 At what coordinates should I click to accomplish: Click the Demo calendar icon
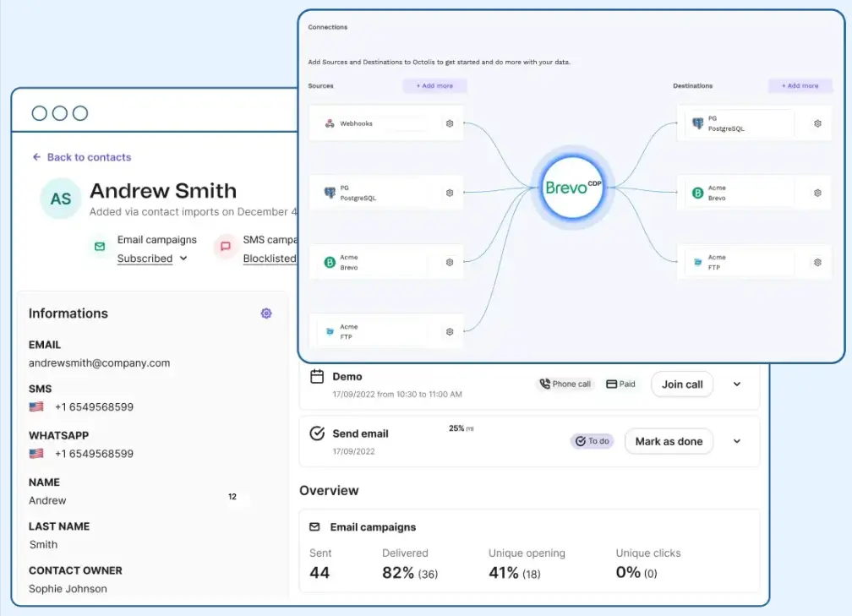[317, 377]
